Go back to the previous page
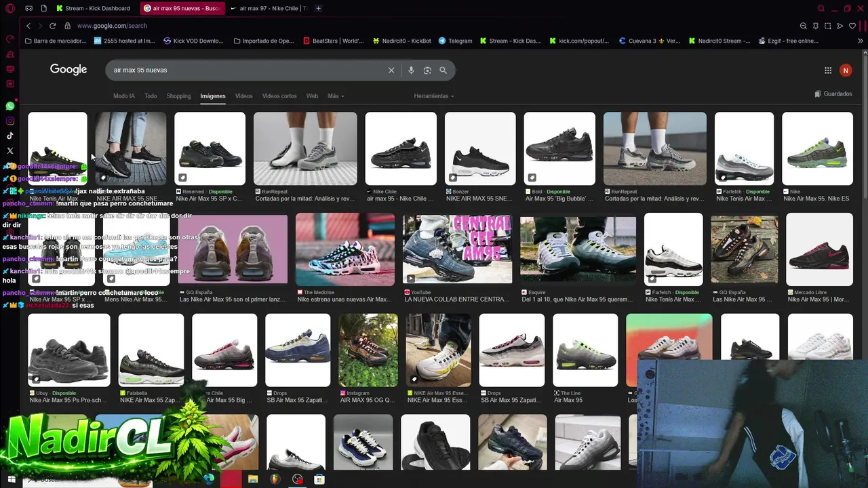868x488 pixels. [28, 26]
